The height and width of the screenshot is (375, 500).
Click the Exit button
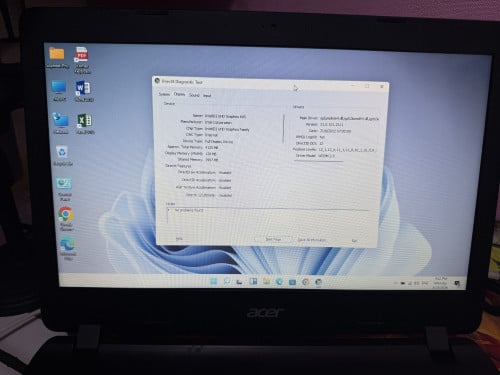click(354, 240)
